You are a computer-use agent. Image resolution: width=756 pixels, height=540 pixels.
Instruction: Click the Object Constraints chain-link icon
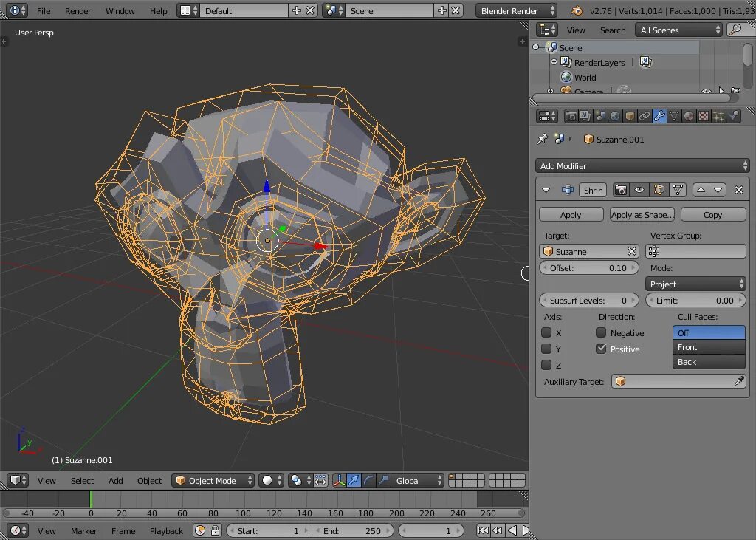tap(645, 116)
